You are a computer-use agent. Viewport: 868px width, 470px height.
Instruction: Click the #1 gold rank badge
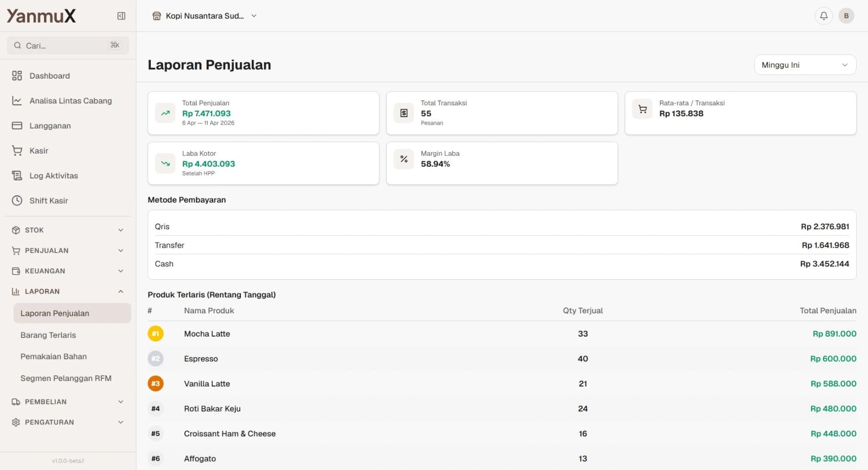155,334
